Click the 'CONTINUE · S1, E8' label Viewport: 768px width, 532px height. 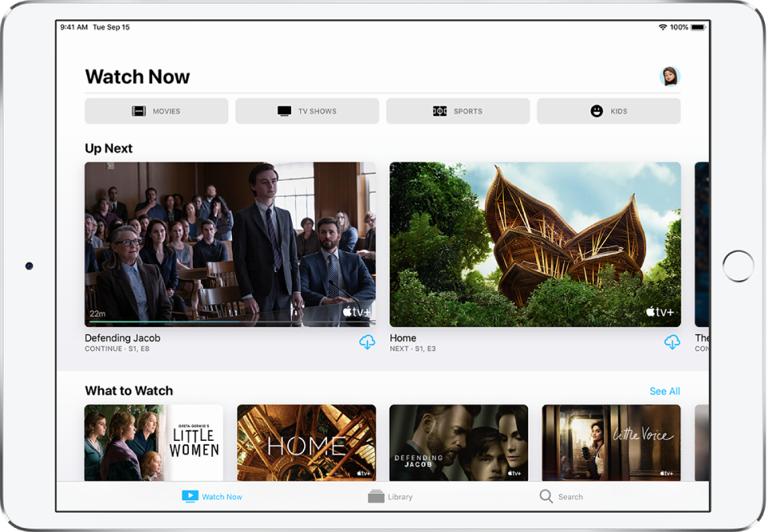click(x=117, y=349)
